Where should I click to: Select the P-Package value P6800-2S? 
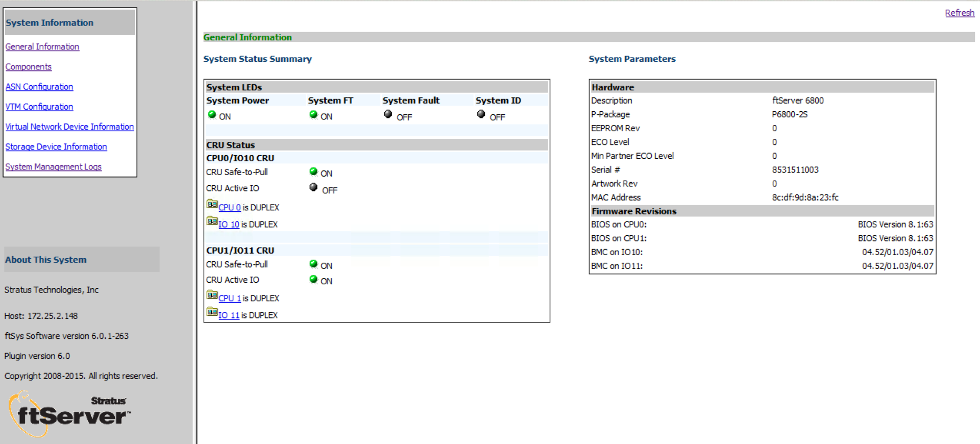790,114
